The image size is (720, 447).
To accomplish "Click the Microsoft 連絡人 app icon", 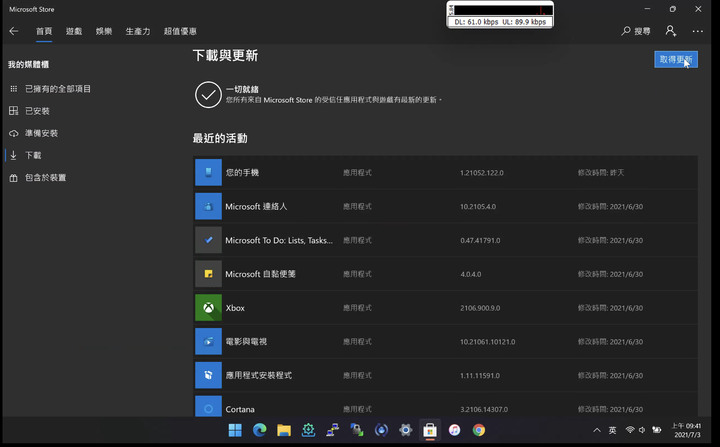I will (x=208, y=206).
